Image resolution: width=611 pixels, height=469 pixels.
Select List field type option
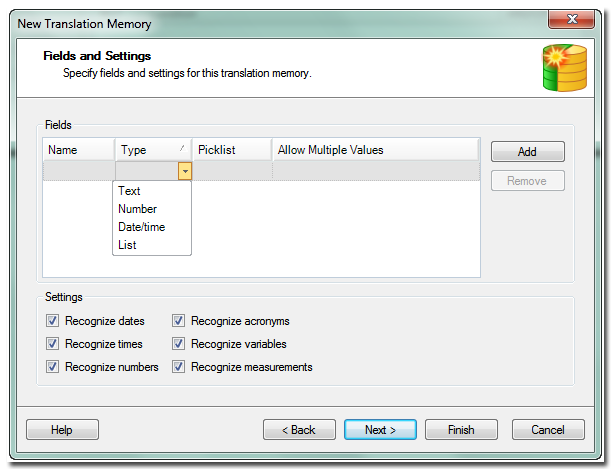point(127,245)
